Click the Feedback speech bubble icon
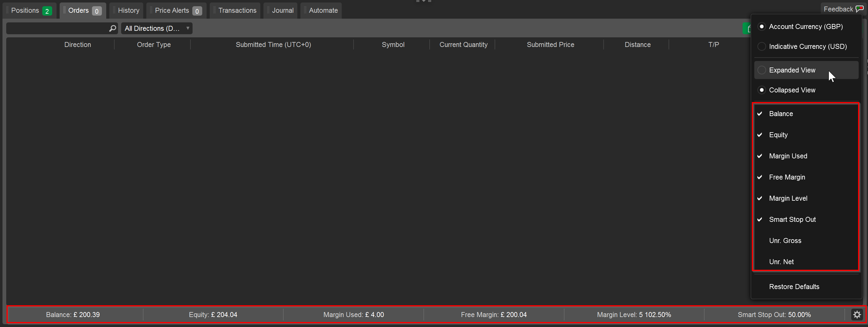The image size is (868, 327). click(x=860, y=9)
